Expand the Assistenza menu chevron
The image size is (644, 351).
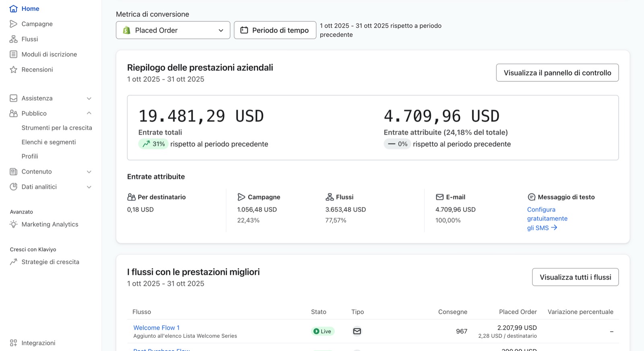[89, 98]
